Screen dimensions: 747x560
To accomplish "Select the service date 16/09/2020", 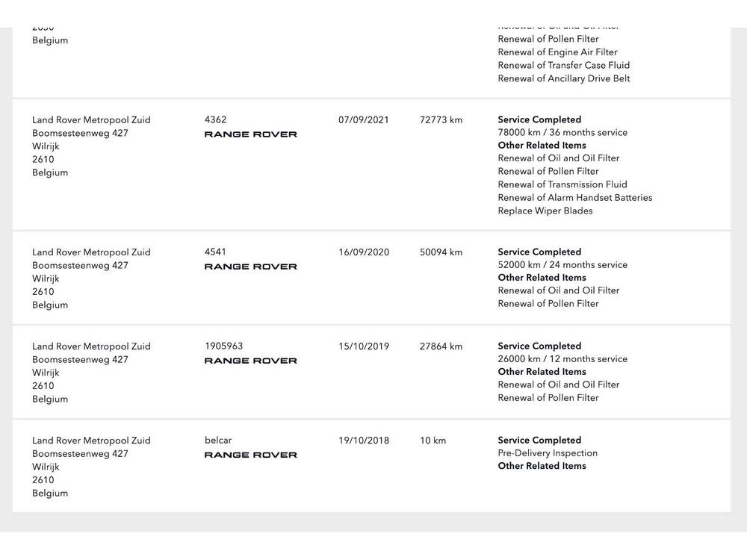I will (364, 252).
